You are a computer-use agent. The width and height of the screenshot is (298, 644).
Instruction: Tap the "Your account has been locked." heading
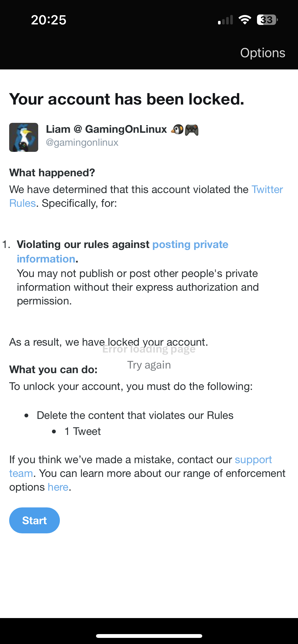[127, 99]
